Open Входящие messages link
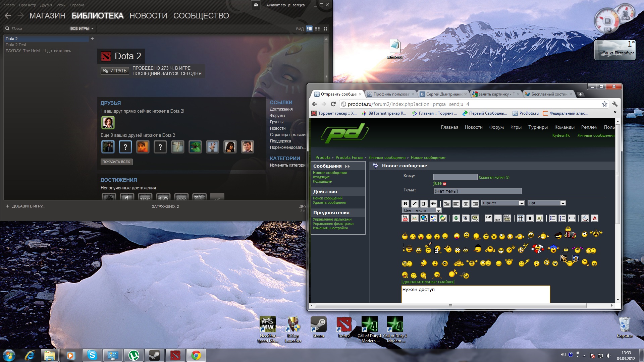 (321, 177)
